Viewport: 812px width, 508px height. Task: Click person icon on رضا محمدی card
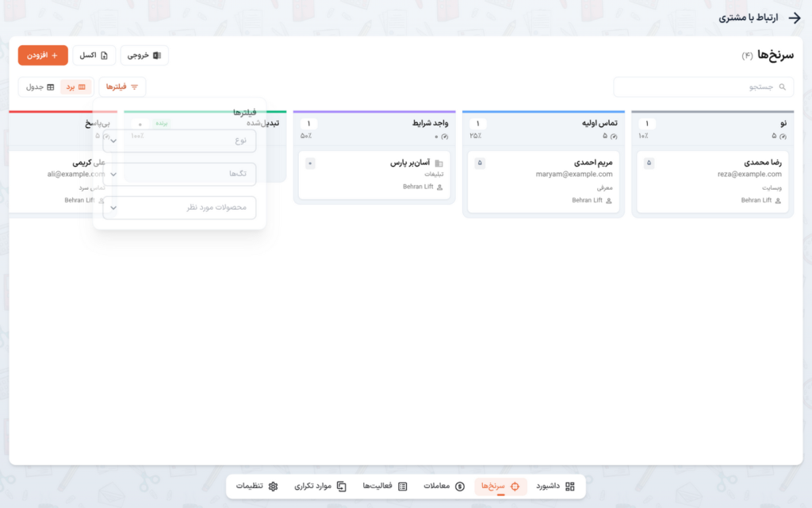[x=778, y=201]
